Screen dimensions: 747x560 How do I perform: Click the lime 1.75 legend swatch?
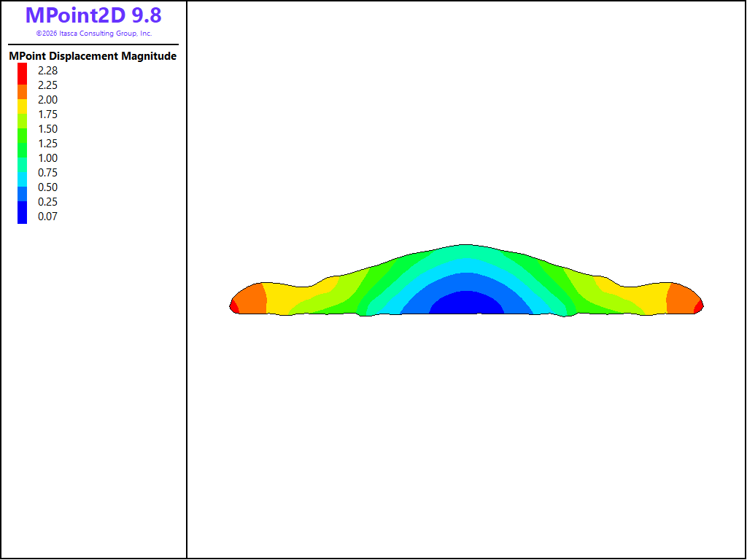click(x=23, y=121)
